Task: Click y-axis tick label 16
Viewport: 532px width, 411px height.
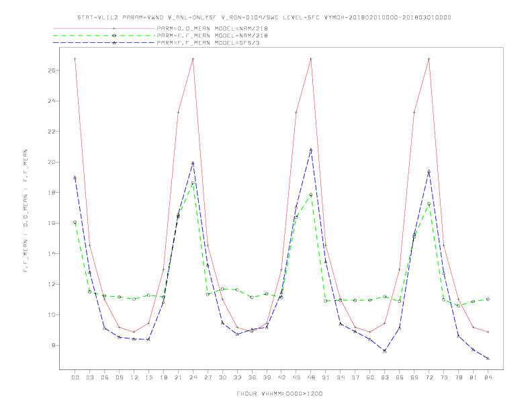Action: (52, 223)
